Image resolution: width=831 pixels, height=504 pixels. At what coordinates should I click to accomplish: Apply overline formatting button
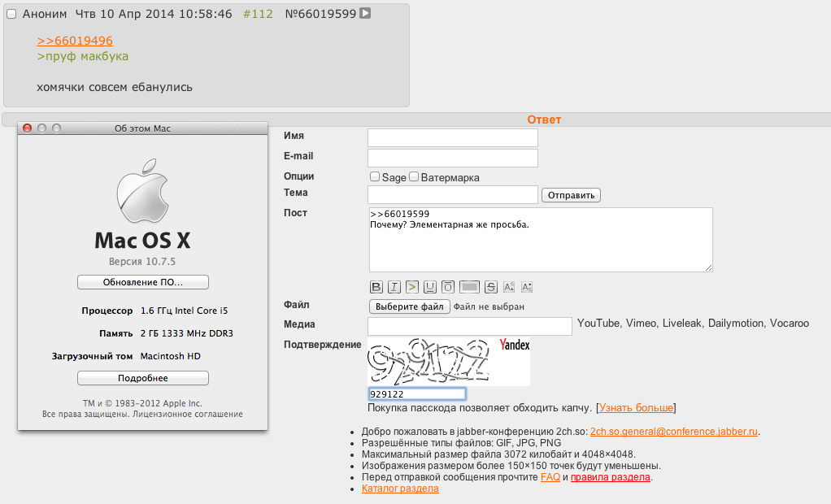point(448,287)
